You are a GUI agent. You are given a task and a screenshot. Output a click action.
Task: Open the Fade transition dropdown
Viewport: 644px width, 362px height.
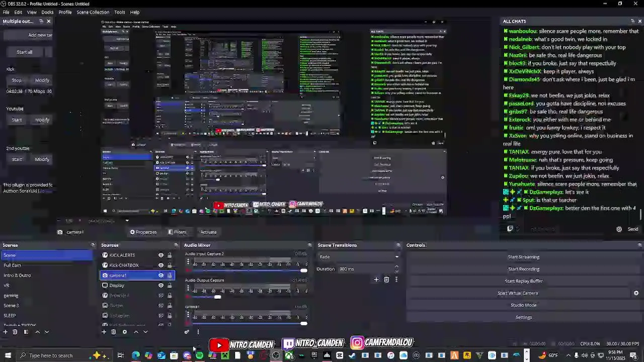(360, 257)
